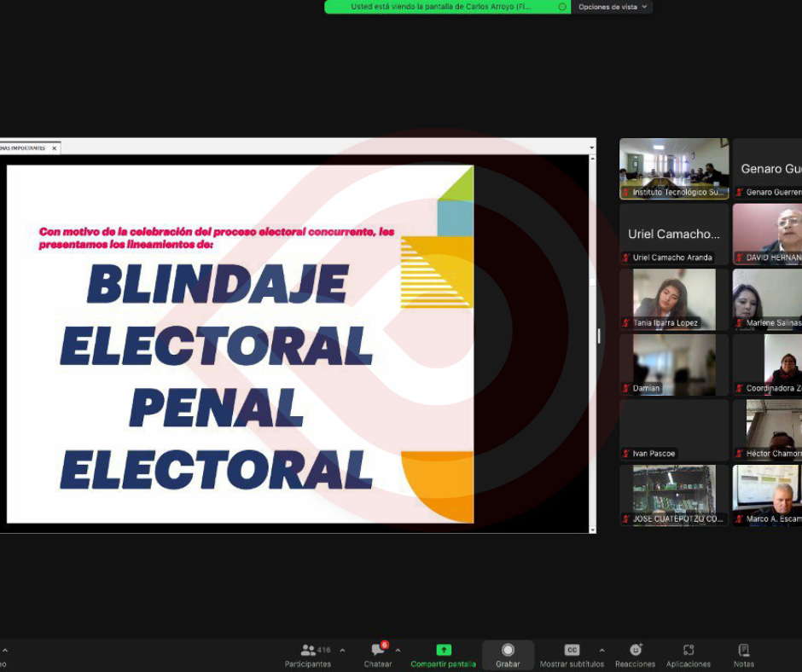802x672 pixels.
Task: Expand the arrow next to Chatear
Action: [x=398, y=650]
